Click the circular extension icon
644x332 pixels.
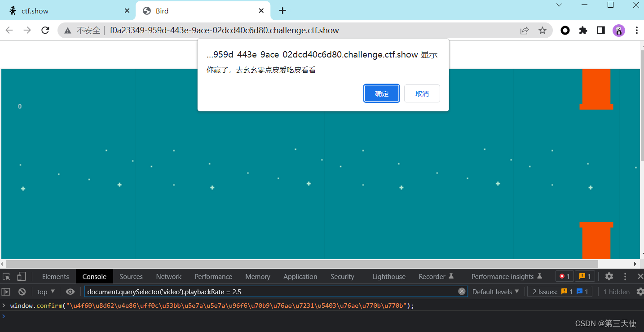(x=565, y=31)
